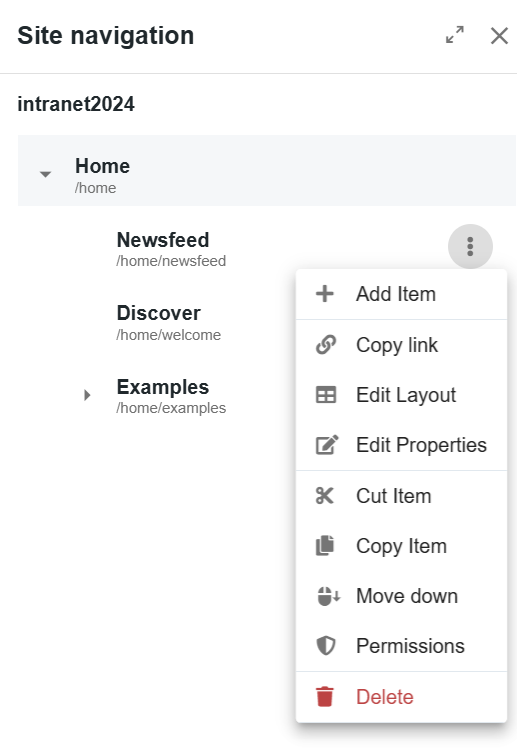Click the mouse arrow icon for Move down
Viewport: 517px width, 751px height.
[x=328, y=596]
